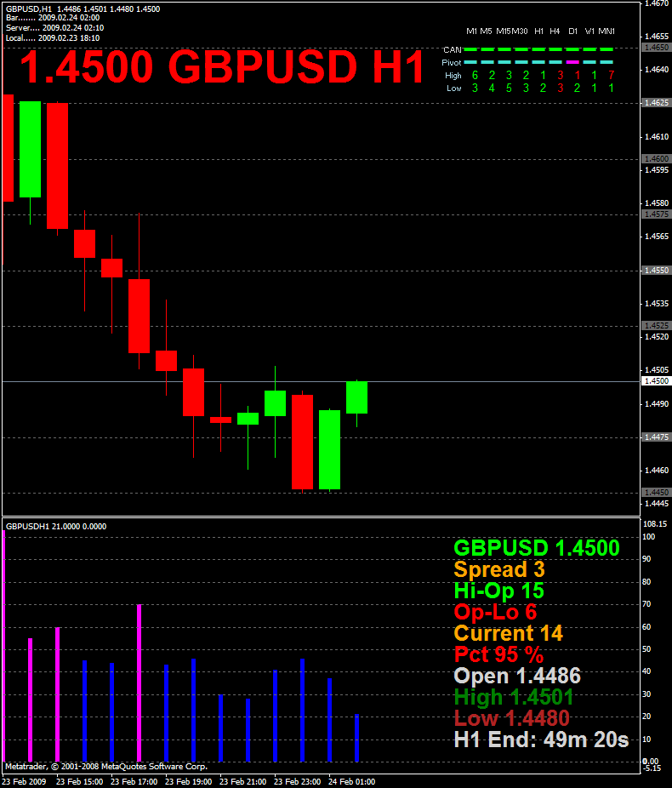The width and height of the screenshot is (672, 788).
Task: Click the "23 Feb 2009" time axis label
Action: 25,782
